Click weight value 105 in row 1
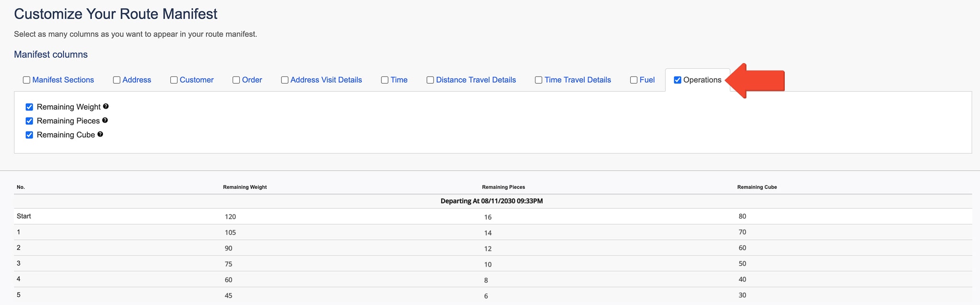This screenshot has height=305, width=980. [231, 232]
